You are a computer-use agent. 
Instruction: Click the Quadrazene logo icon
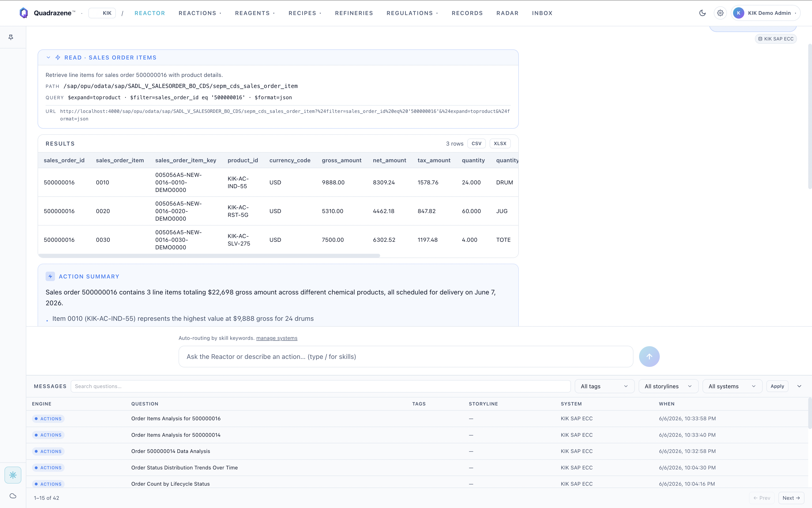tap(23, 13)
